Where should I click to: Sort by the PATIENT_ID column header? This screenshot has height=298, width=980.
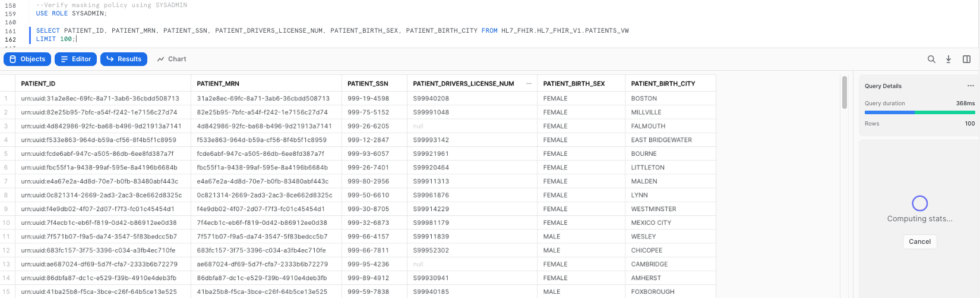coord(38,84)
